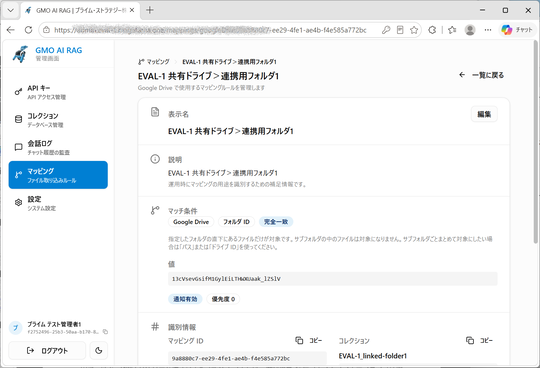Toggle dark mode with moon icon
Viewport: 540px width, 368px height.
click(98, 350)
